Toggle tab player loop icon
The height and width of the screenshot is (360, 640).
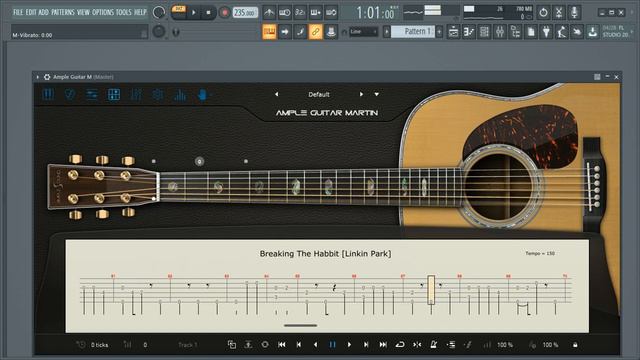coord(400,345)
